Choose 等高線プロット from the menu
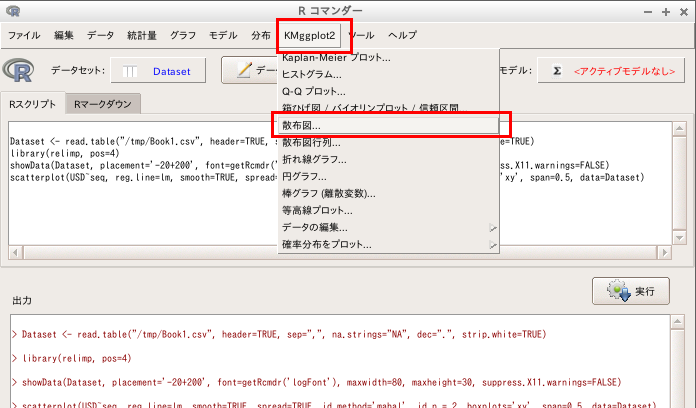Image resolution: width=696 pixels, height=408 pixels. [x=388, y=210]
